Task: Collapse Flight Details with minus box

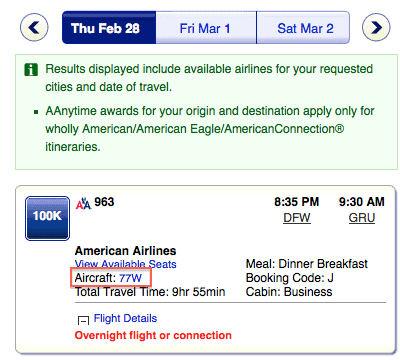Action: coord(83,320)
